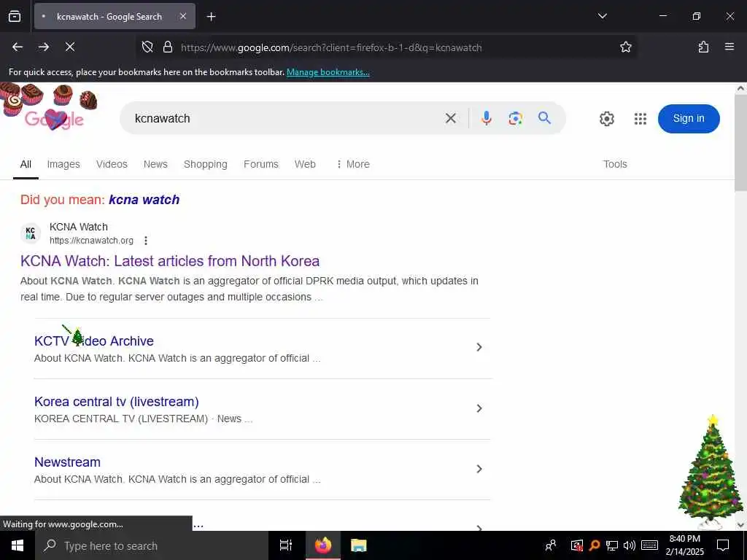Open the People icon in tray
This screenshot has width=747, height=560.
(x=550, y=545)
